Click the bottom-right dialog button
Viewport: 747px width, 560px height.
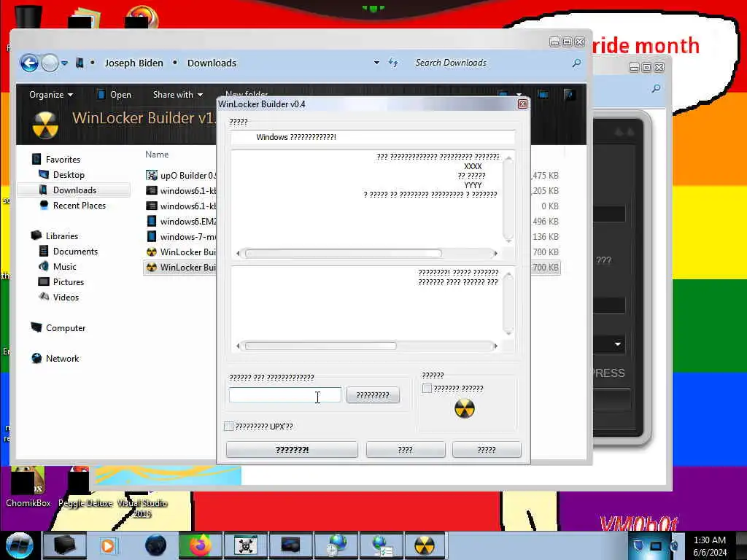click(487, 449)
